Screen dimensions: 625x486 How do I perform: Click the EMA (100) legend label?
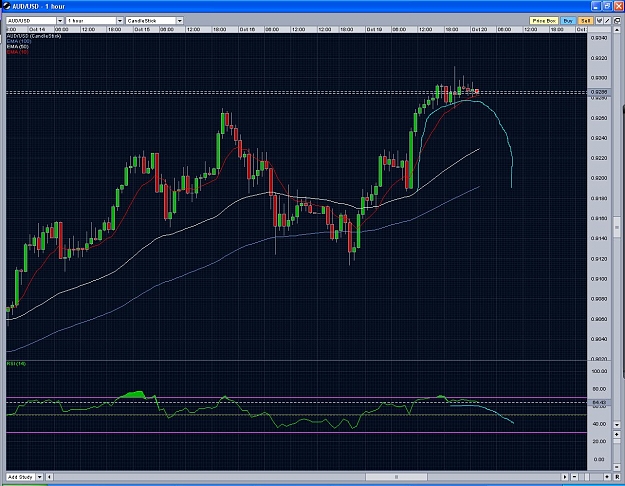pyautogui.click(x=19, y=41)
